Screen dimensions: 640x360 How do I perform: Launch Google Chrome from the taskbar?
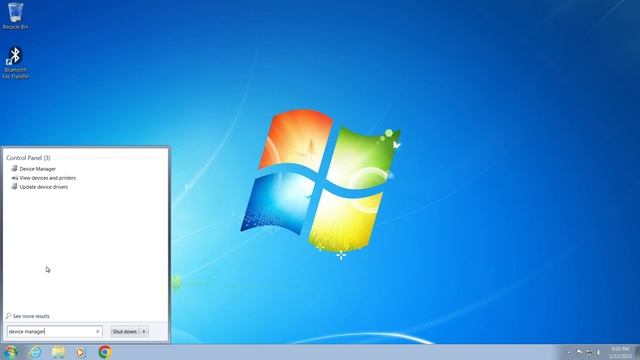click(x=105, y=352)
